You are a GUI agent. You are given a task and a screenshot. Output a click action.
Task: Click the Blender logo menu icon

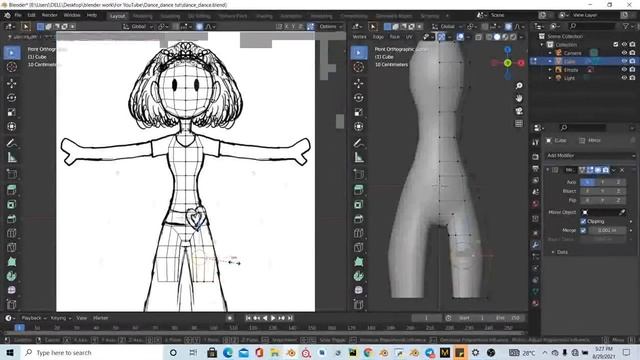click(x=7, y=15)
